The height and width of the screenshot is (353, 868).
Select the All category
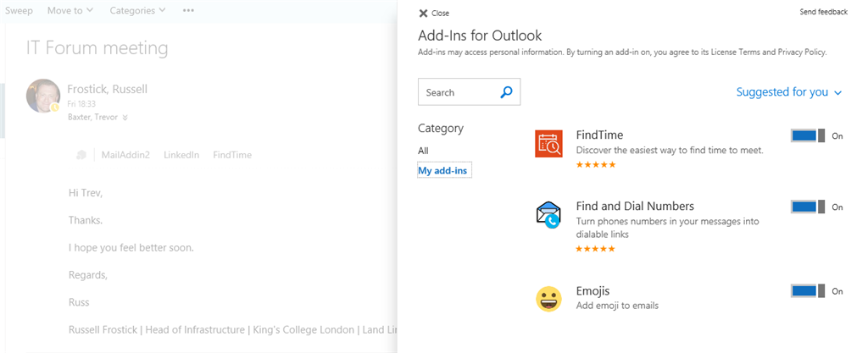pos(423,151)
